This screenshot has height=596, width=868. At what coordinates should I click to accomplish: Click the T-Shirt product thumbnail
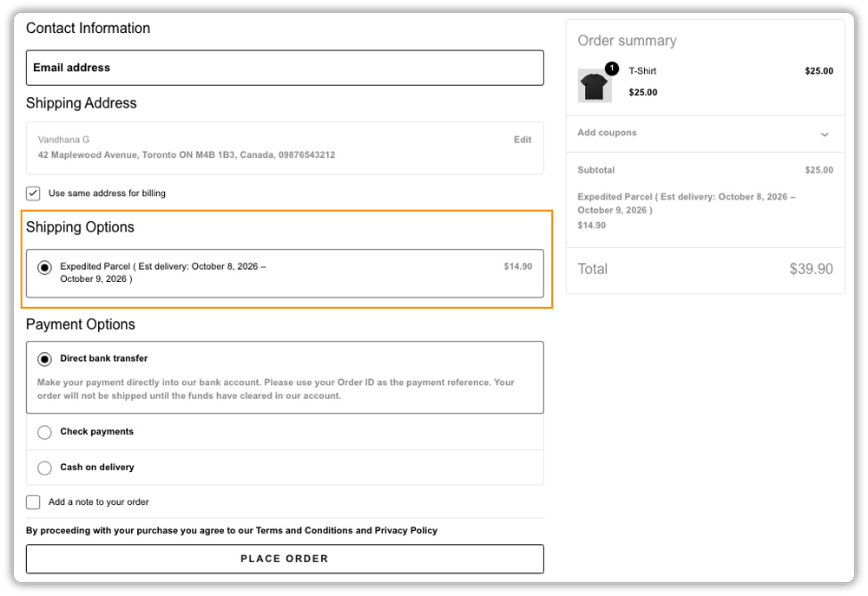595,86
